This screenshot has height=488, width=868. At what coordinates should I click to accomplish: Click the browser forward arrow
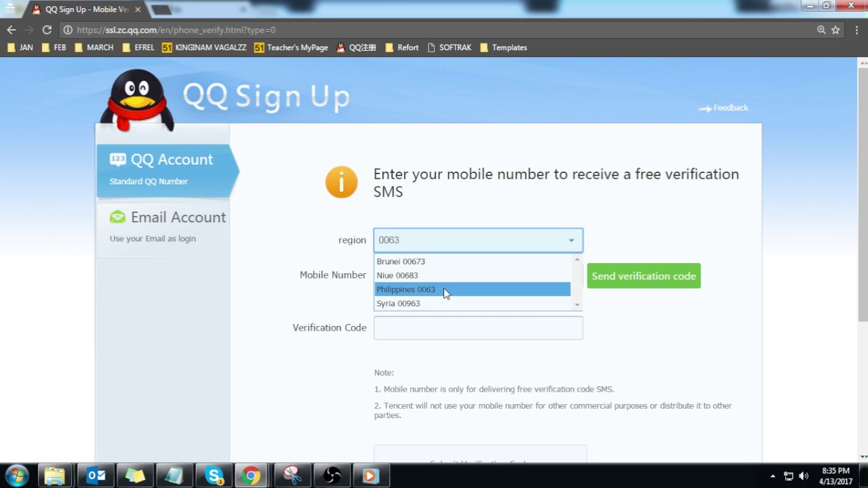(29, 30)
